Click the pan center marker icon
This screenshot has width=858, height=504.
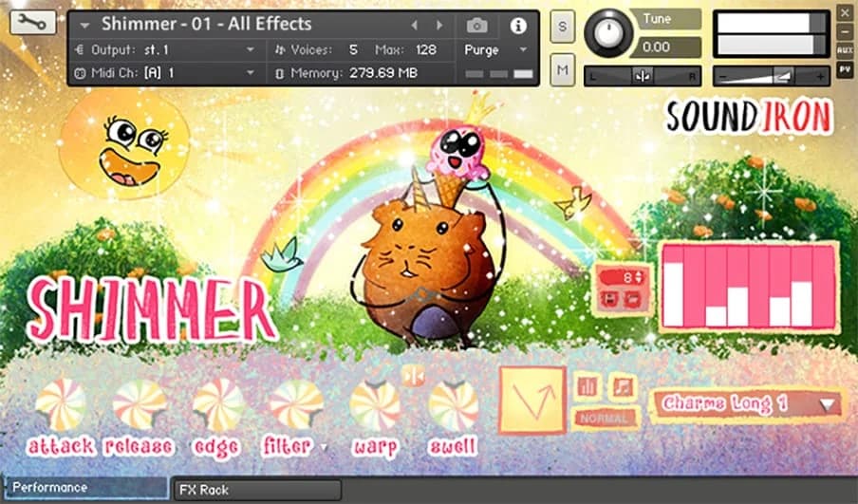point(643,76)
